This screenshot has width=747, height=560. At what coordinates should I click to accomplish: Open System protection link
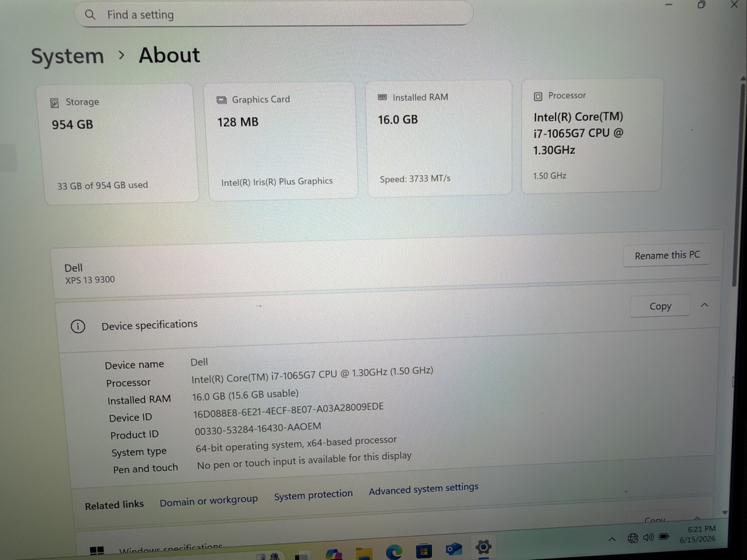(x=313, y=495)
